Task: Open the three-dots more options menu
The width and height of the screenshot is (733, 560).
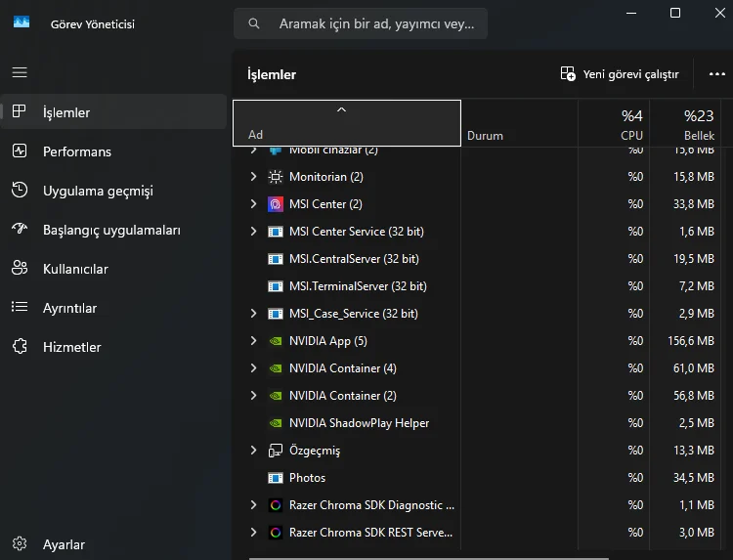Action: (717, 74)
